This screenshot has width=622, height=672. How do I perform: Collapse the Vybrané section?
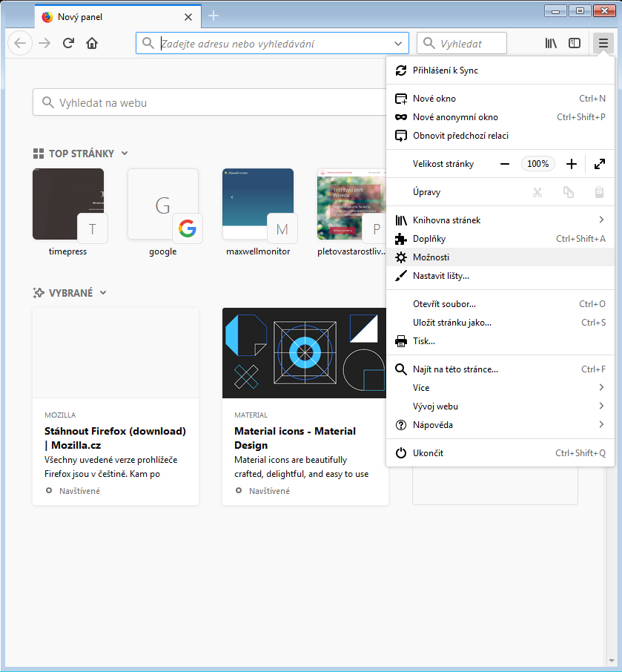tap(103, 293)
